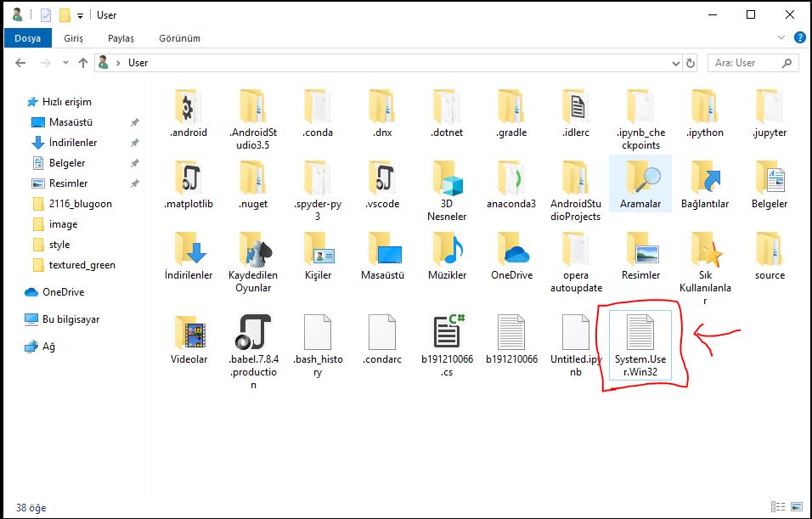Click the Paylaş ribbon tab

pos(121,38)
